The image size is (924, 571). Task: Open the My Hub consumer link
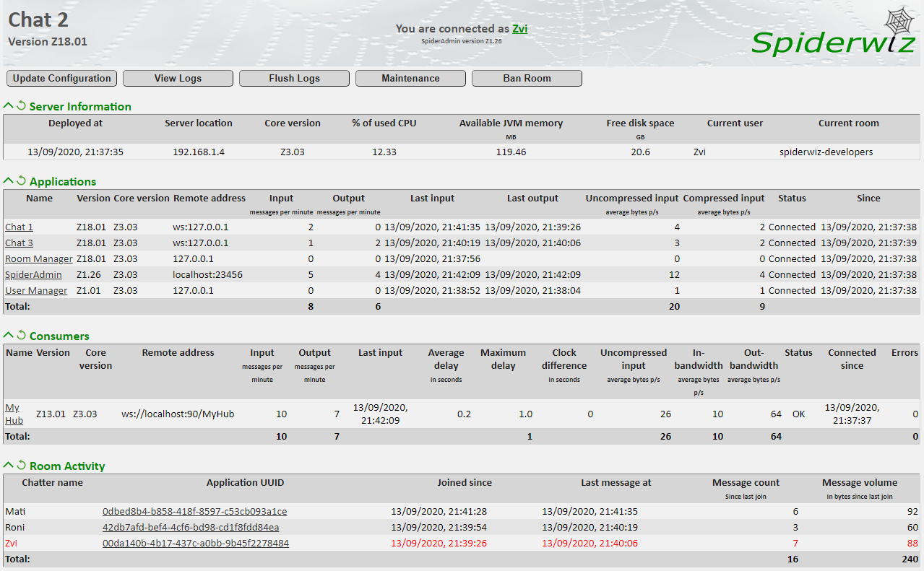tap(13, 414)
